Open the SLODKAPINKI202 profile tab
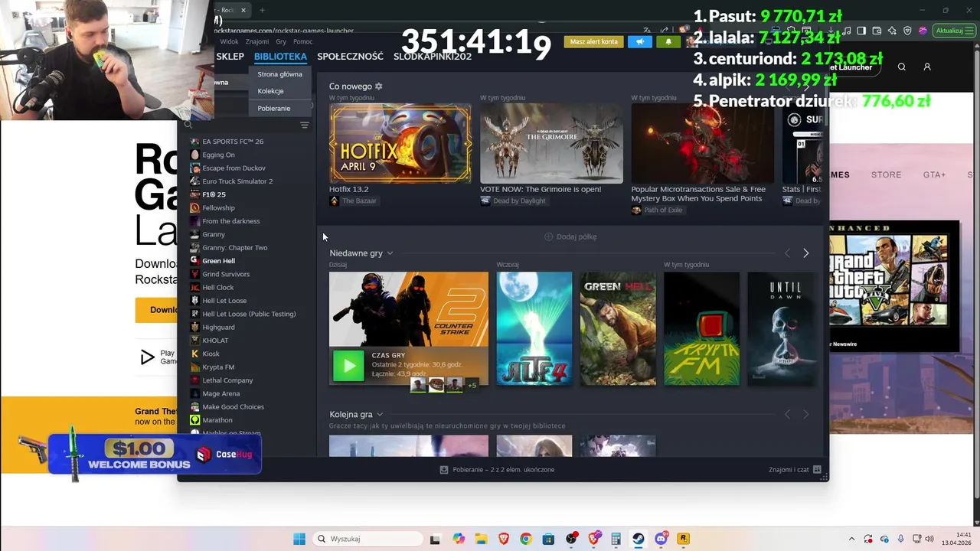Image resolution: width=980 pixels, height=551 pixels. click(433, 57)
